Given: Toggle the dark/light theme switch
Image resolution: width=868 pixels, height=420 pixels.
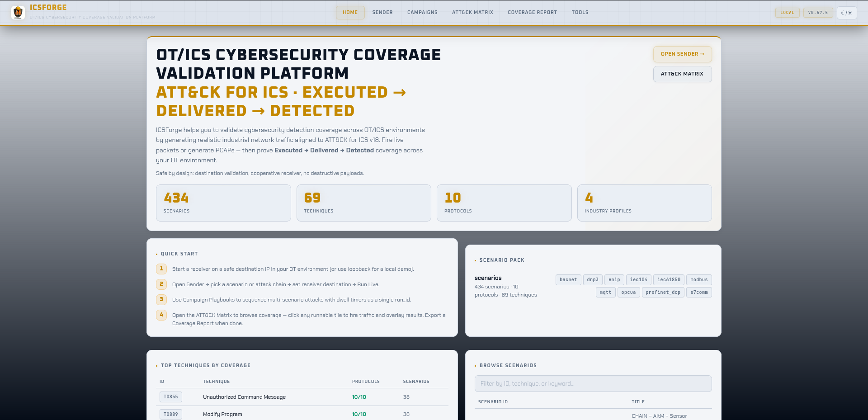Looking at the screenshot, I should click(846, 13).
